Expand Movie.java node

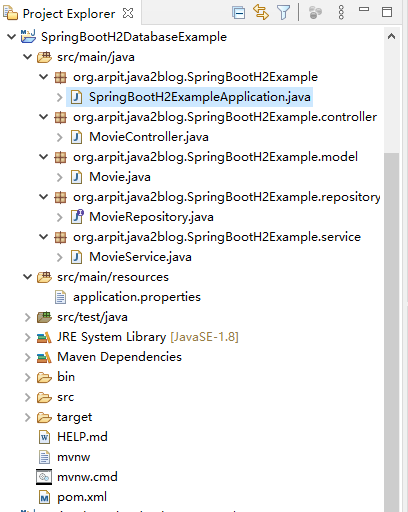tap(60, 177)
